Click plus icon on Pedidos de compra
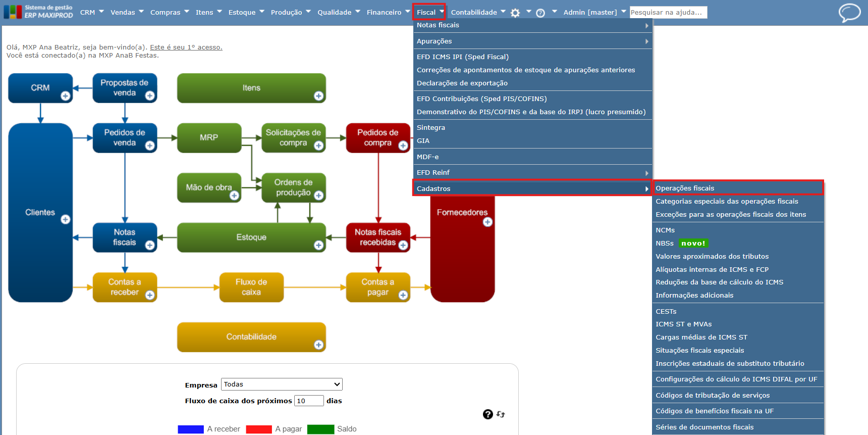This screenshot has width=868, height=435. 403,146
